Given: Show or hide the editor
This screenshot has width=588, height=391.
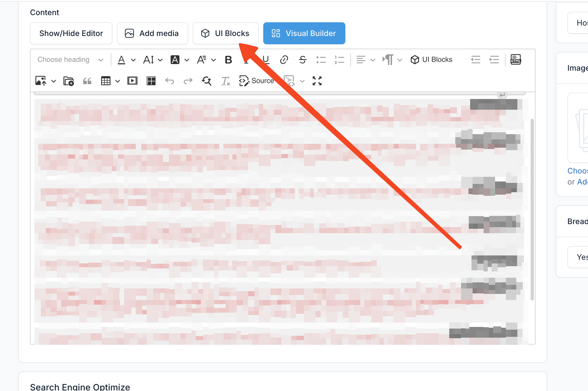Looking at the screenshot, I should [71, 33].
